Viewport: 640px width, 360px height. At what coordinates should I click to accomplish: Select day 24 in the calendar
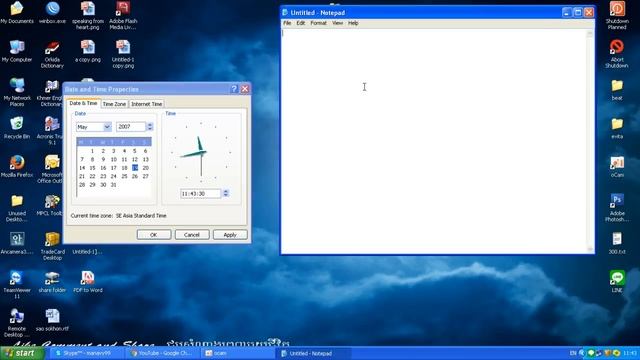click(x=113, y=176)
